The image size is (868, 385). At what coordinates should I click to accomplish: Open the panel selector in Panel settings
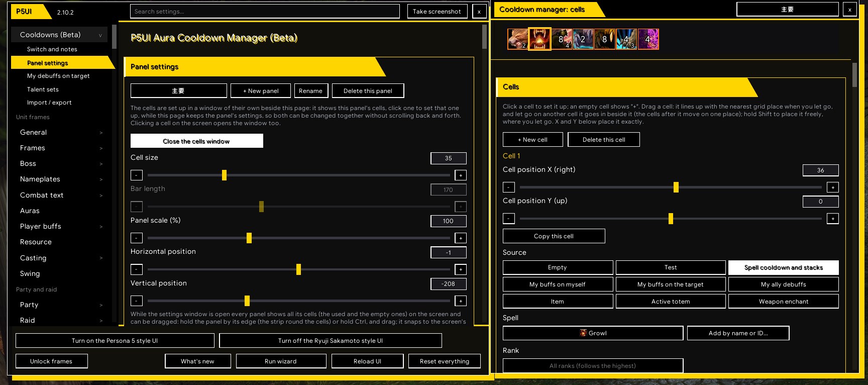point(179,91)
